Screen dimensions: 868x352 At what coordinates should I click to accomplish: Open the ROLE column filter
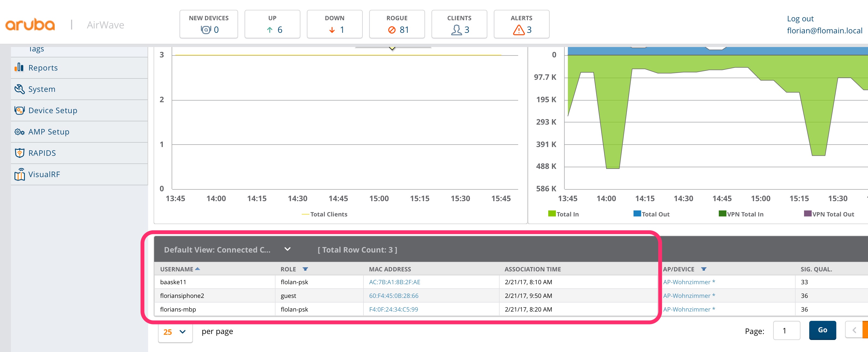click(x=305, y=269)
